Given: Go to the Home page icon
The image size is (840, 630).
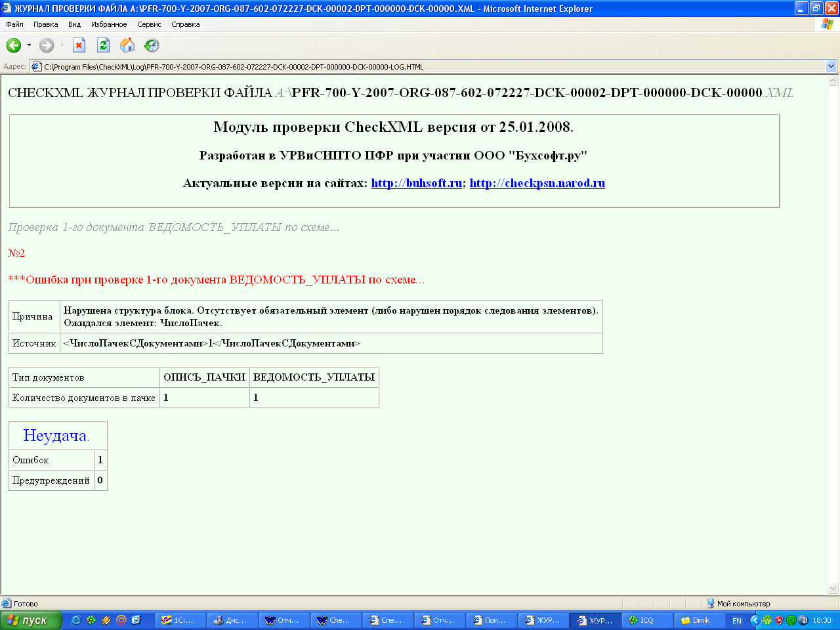Looking at the screenshot, I should 127,45.
